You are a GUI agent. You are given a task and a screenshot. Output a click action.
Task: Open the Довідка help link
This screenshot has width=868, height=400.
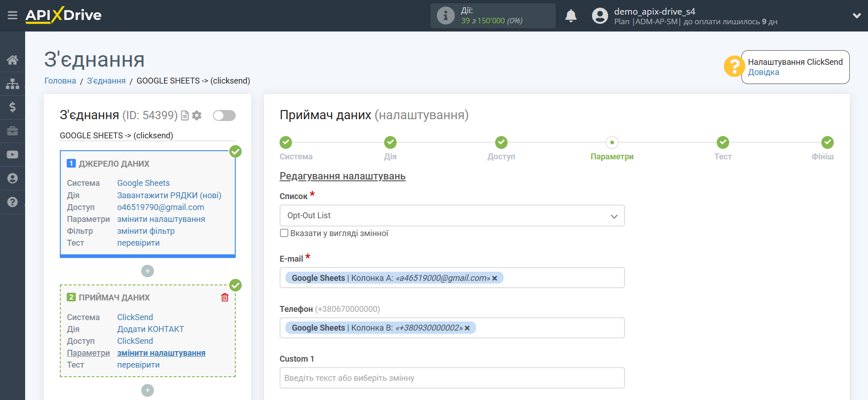pos(763,72)
